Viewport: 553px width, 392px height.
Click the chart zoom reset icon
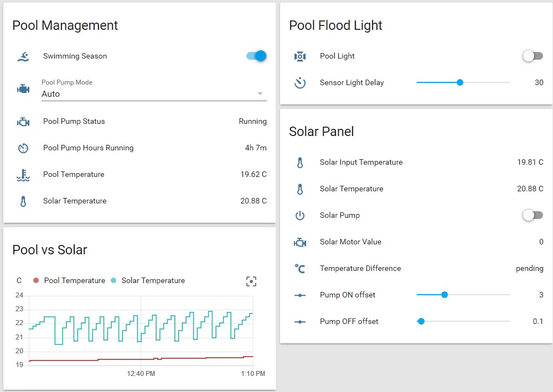251,281
